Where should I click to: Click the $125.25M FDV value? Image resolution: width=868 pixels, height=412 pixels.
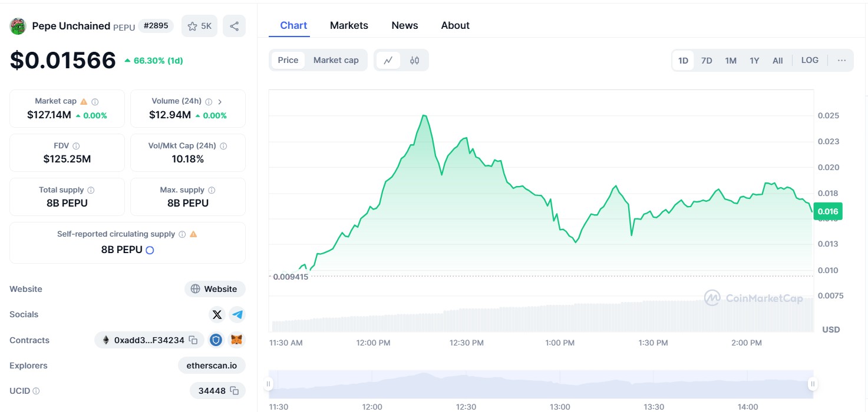tap(67, 159)
